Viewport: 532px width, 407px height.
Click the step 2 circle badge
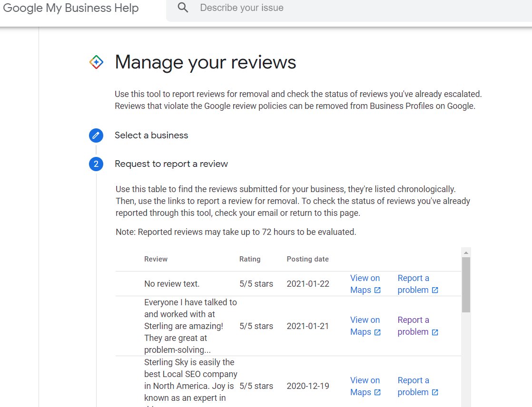(x=96, y=164)
